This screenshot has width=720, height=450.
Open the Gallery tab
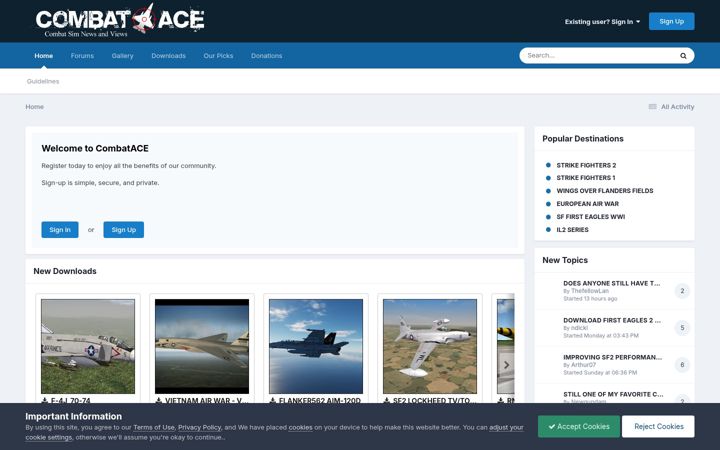coord(122,56)
